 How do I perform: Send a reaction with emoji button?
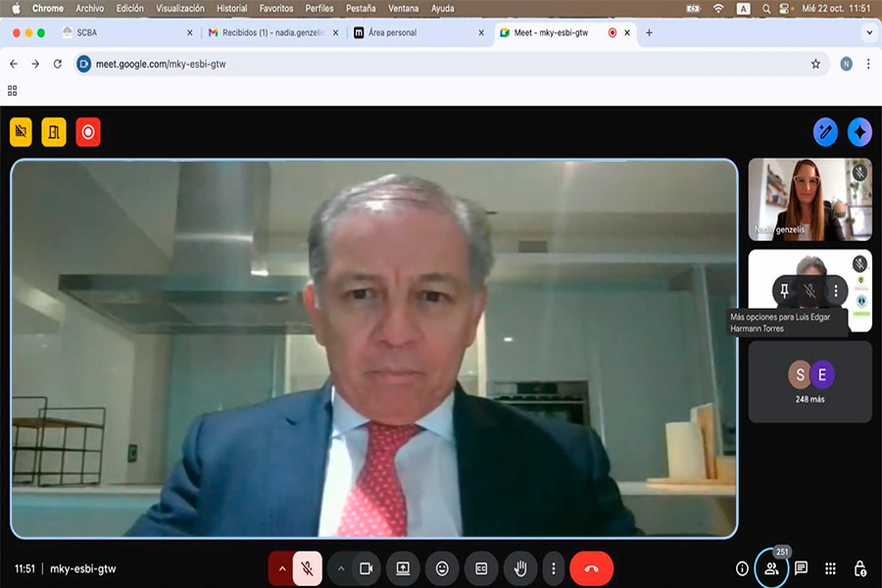point(442,568)
